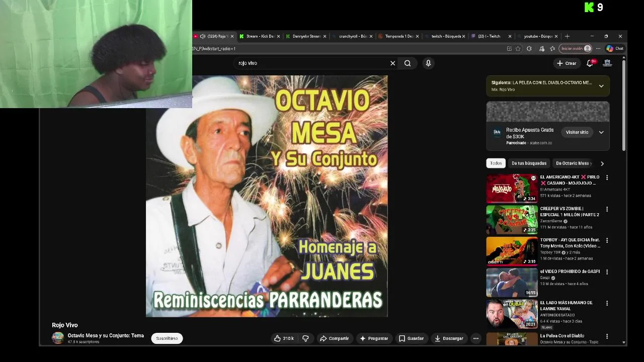Switch to the Dannyelsr Stream tab

pos(305,36)
